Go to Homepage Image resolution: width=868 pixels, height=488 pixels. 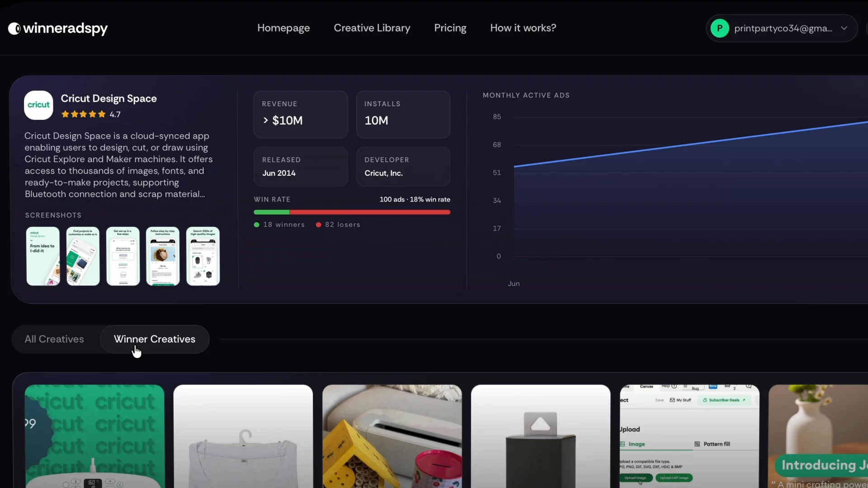tap(283, 28)
